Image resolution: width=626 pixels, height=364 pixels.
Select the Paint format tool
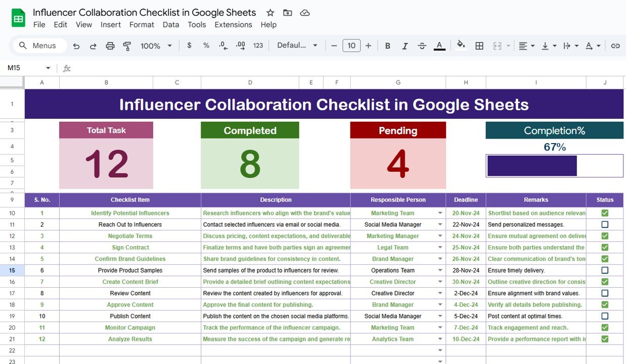pyautogui.click(x=127, y=46)
